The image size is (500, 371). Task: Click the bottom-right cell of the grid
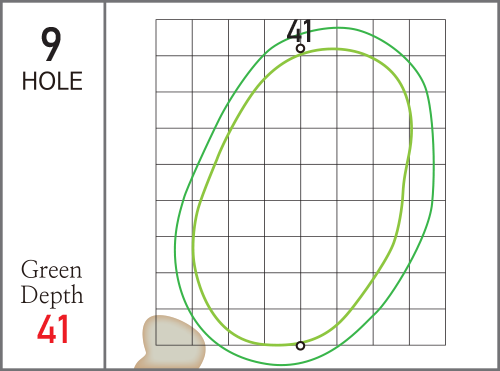point(428,327)
